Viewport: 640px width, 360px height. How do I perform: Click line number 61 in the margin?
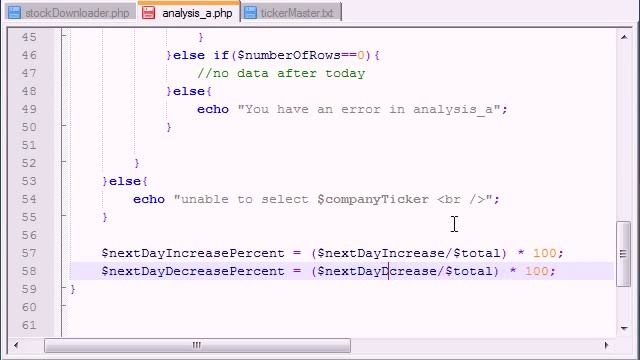(x=29, y=325)
